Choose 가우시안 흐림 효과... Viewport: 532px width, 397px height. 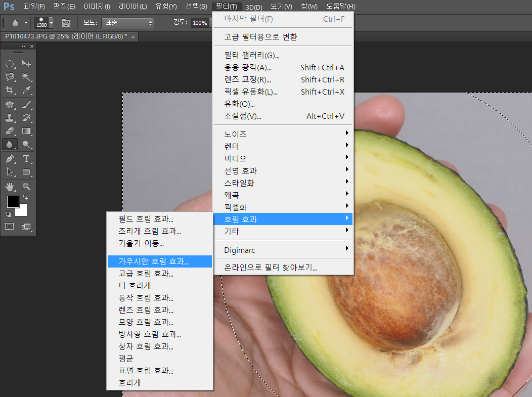coord(160,261)
